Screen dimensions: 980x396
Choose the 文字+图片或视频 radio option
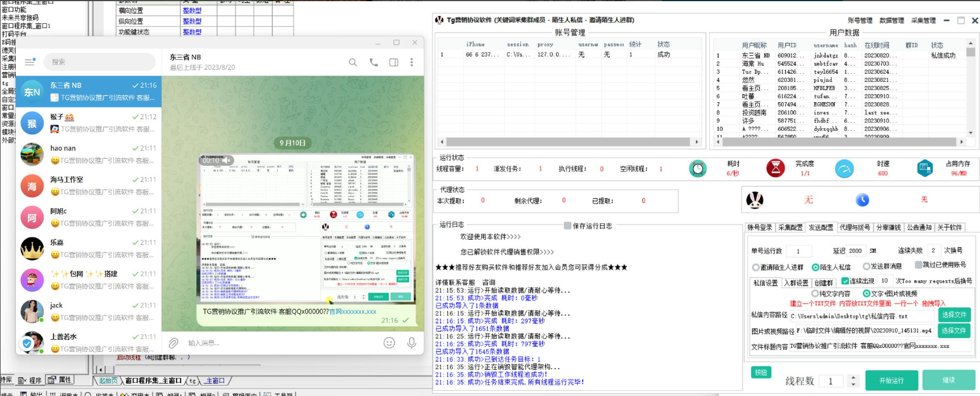[866, 294]
